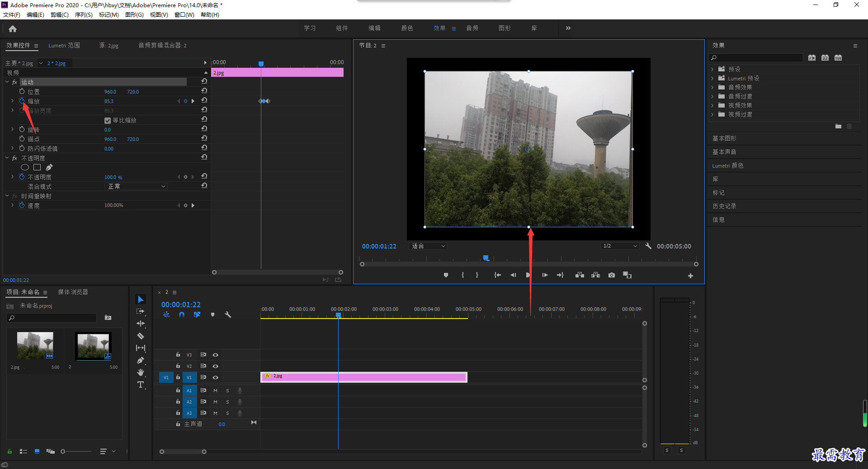This screenshot has height=469, width=868.
Task: Create rectangle mask for opacity
Action: [x=37, y=168]
